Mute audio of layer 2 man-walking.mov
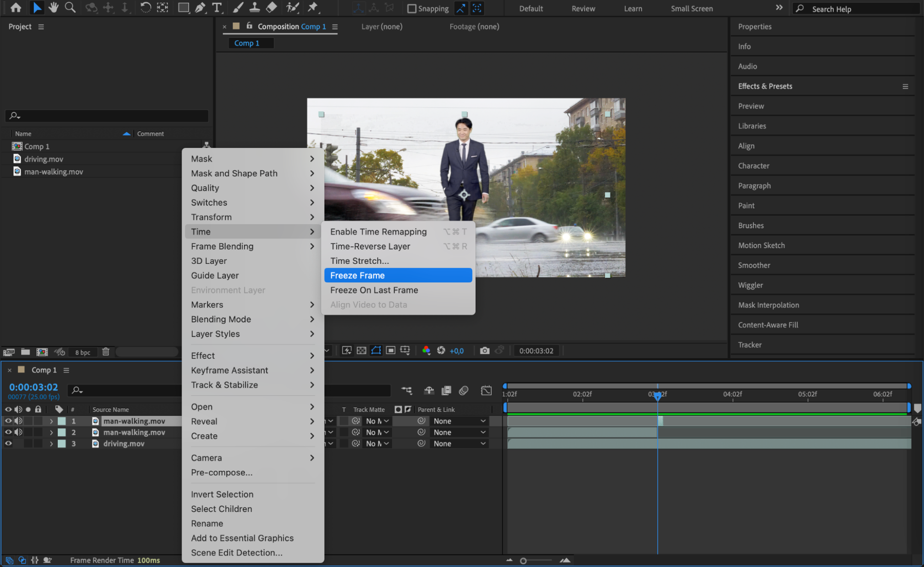The height and width of the screenshot is (567, 924). coord(18,433)
